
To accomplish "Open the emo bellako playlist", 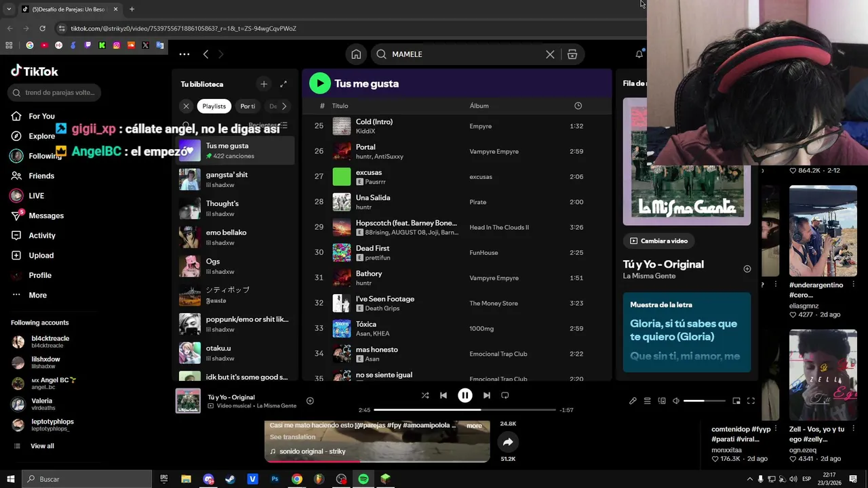I will 235,237.
